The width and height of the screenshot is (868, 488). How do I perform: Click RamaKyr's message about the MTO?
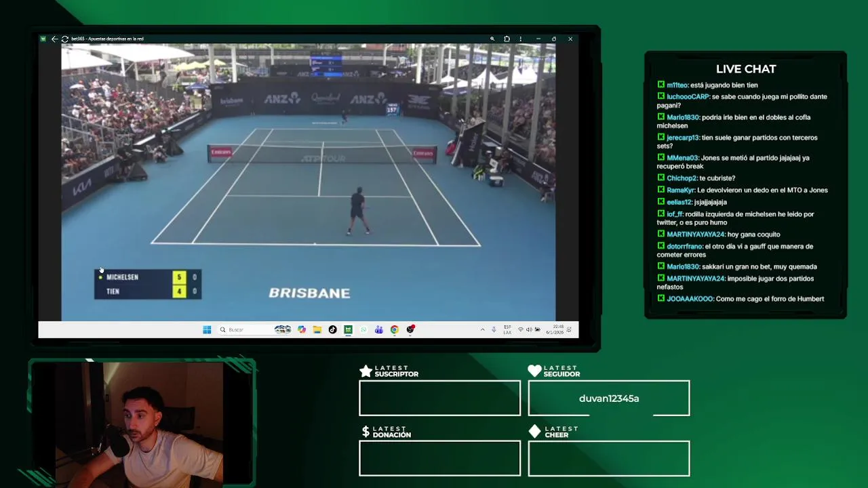pyautogui.click(x=743, y=190)
